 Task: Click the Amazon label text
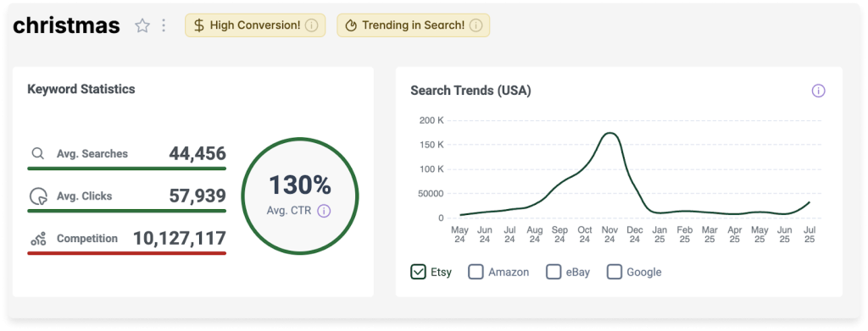(509, 272)
